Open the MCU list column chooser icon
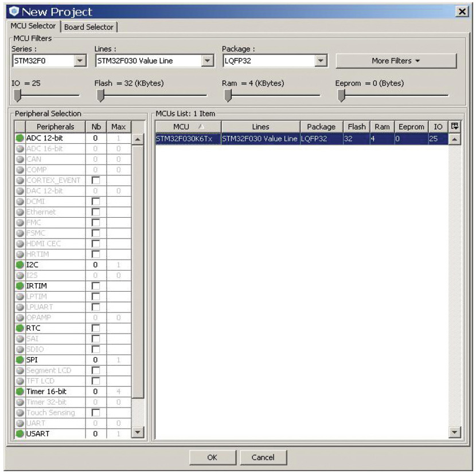Viewport: 476px width, 474px height. click(454, 126)
